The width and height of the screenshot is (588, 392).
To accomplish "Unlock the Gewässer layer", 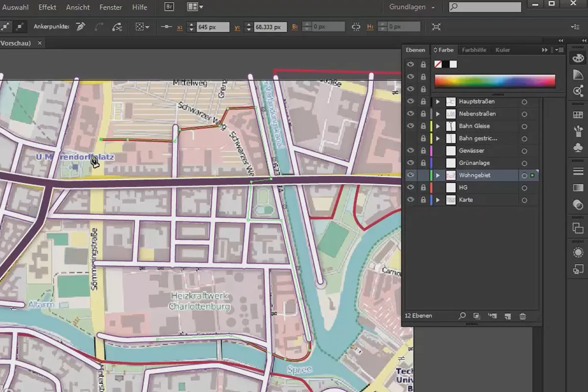I will click(x=423, y=151).
